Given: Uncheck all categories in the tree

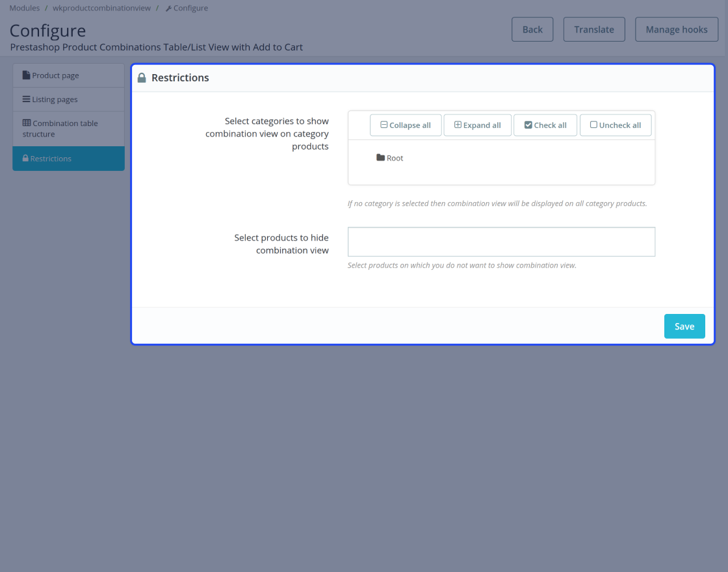Looking at the screenshot, I should (x=615, y=125).
